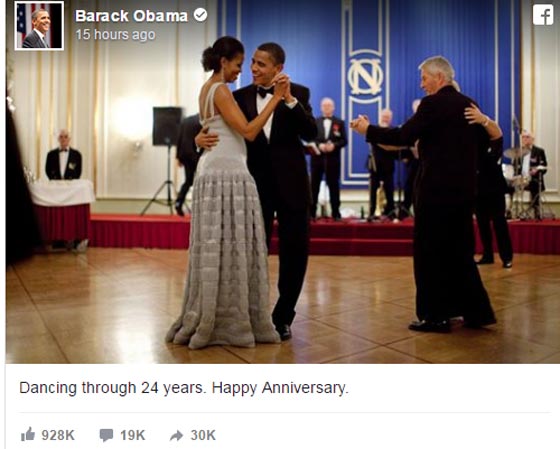
Task: View the 19K comments count
Action: [132, 435]
